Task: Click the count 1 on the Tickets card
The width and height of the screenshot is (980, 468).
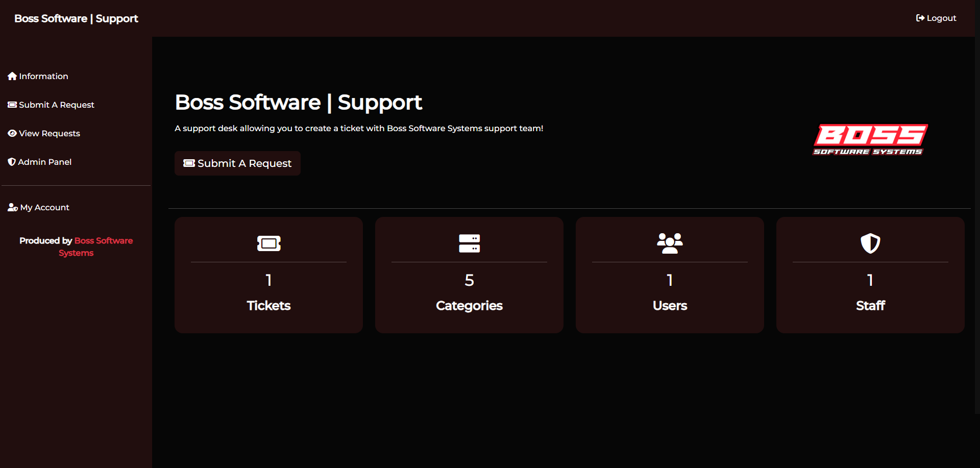Action: click(x=268, y=280)
